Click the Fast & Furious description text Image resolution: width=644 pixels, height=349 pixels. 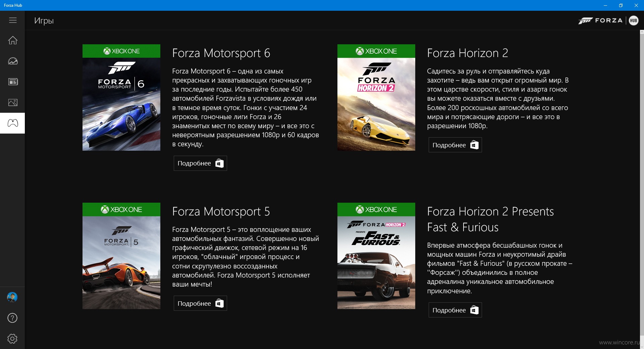click(500, 268)
